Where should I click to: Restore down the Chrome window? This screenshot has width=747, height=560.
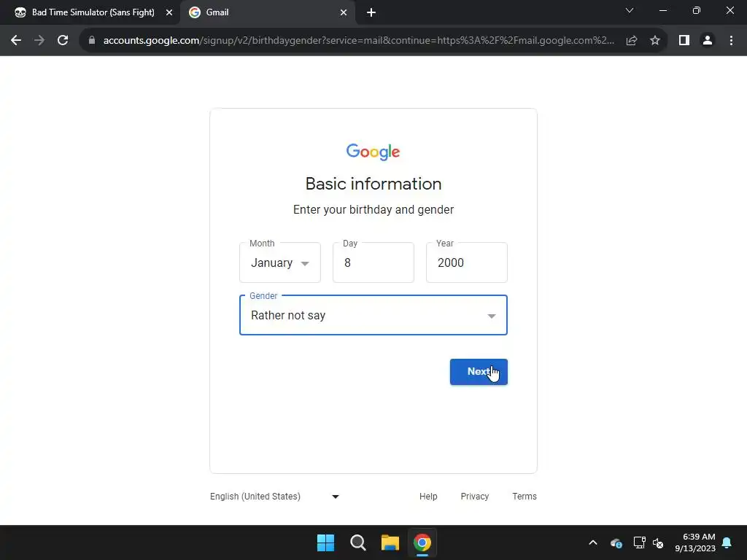point(697,10)
